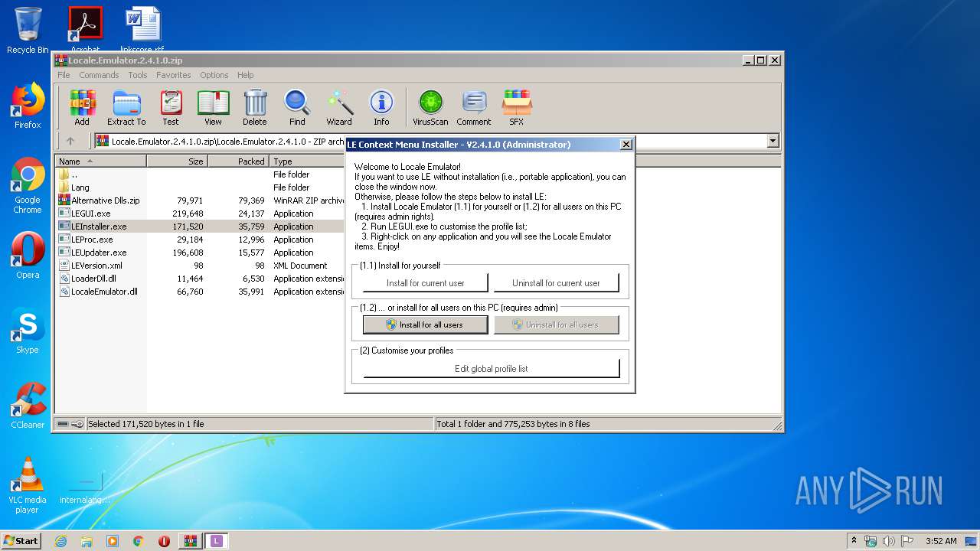Click the Delete trash icon in WinRAR
The width and height of the screenshot is (980, 551).
[x=255, y=107]
